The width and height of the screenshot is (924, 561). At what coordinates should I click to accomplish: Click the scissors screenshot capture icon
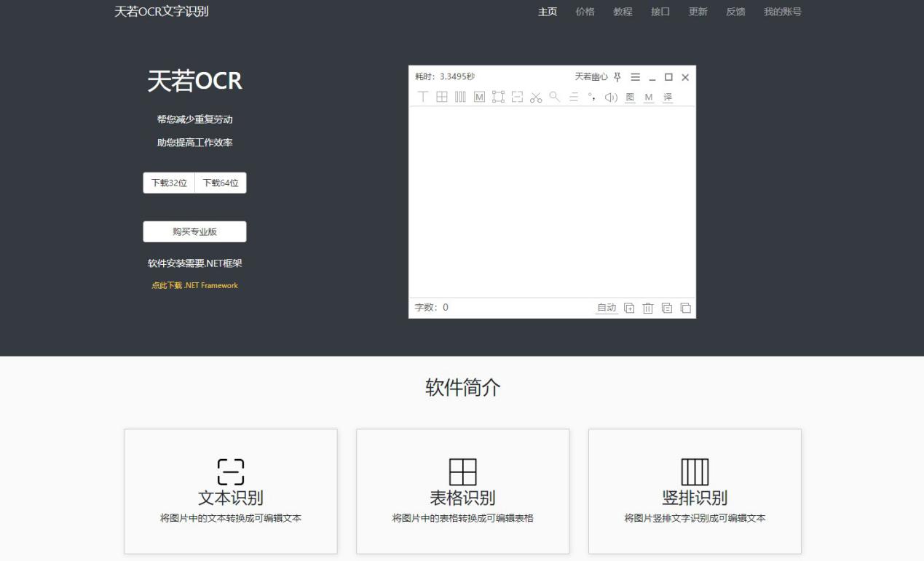537,95
